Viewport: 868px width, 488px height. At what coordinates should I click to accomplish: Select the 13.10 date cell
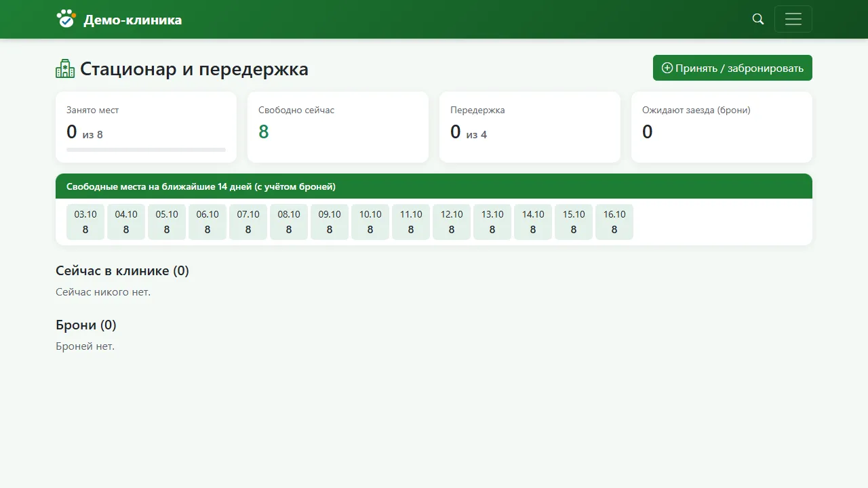click(492, 222)
